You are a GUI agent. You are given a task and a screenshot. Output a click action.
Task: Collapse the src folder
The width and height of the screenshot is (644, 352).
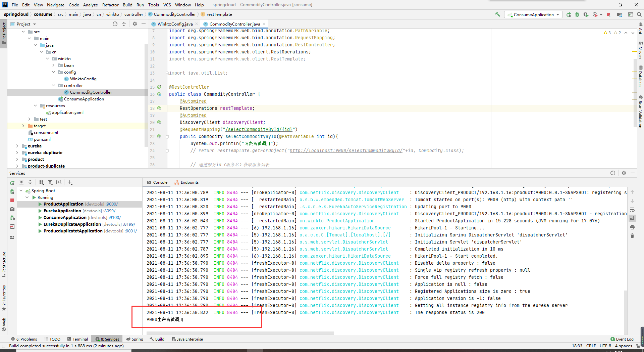[23, 32]
